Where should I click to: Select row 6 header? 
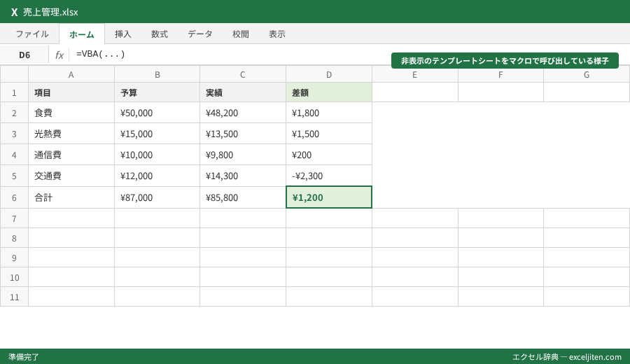pyautogui.click(x=14, y=197)
